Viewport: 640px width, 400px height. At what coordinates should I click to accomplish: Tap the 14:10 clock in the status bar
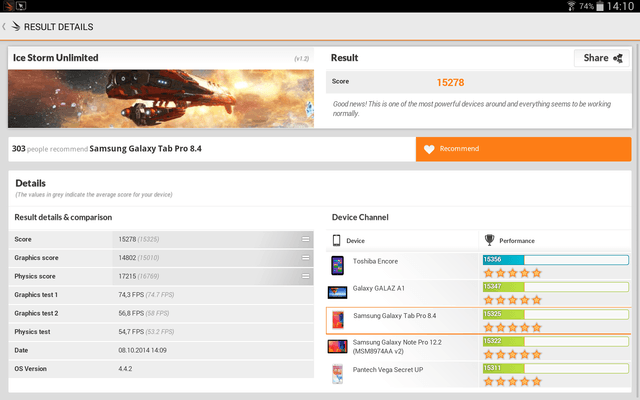click(x=620, y=6)
